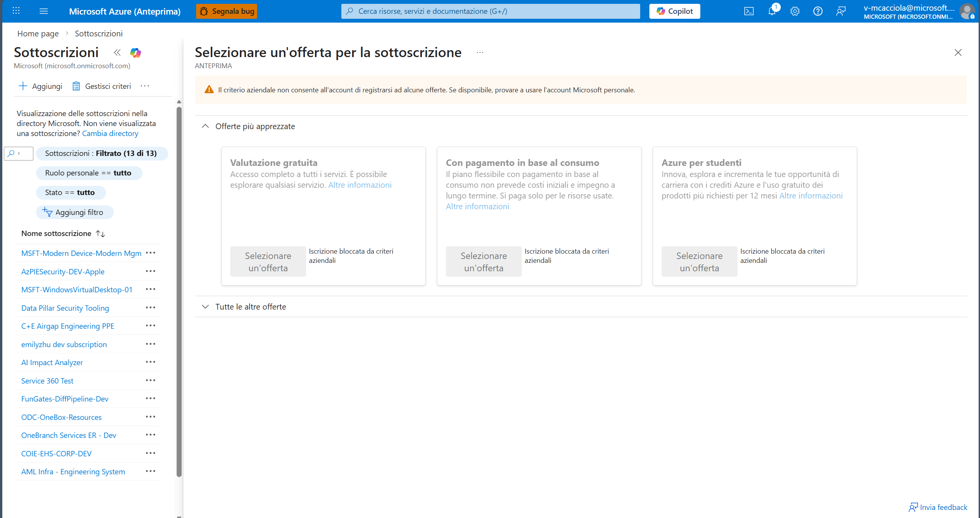Click Aggiungi to add a subscription
Viewport: 980px width, 518px height.
(40, 86)
